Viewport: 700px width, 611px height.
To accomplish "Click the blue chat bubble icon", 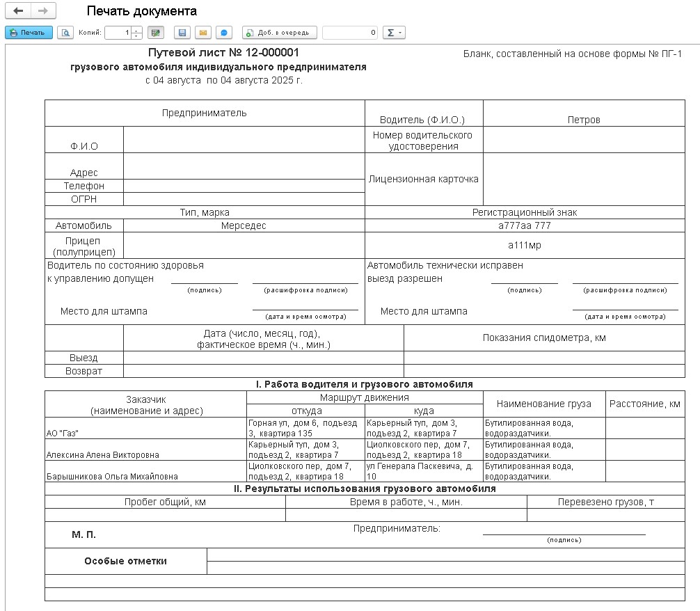I will (223, 33).
